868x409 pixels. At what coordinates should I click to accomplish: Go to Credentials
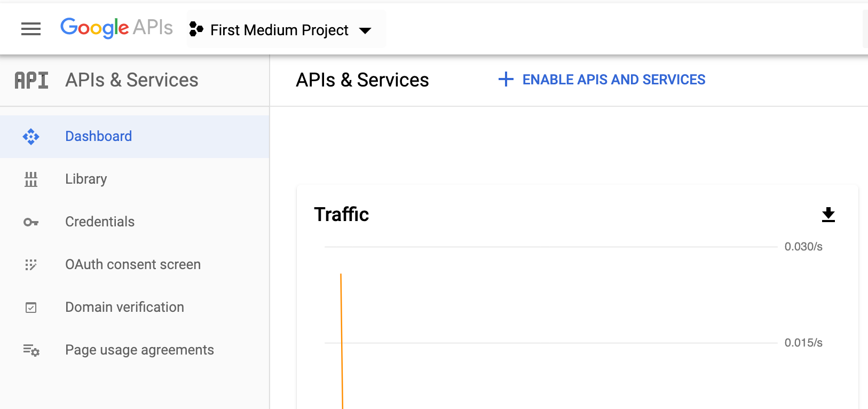(135, 222)
